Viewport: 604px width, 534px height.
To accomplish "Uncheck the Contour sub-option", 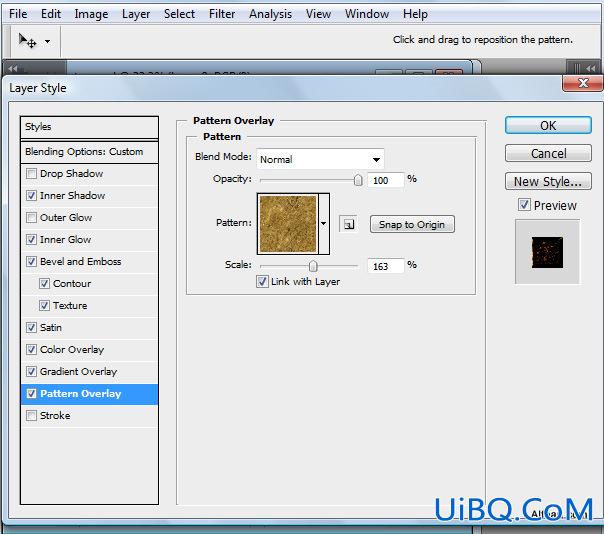I will [x=44, y=284].
